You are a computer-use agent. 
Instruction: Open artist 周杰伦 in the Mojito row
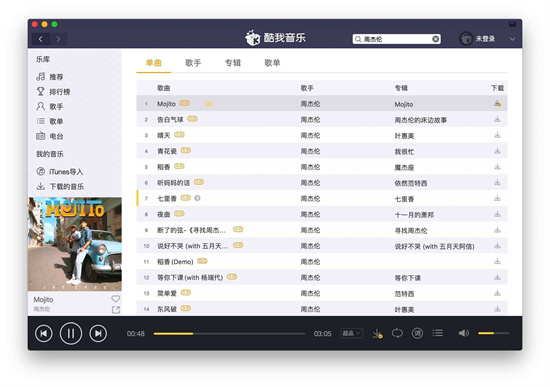310,104
